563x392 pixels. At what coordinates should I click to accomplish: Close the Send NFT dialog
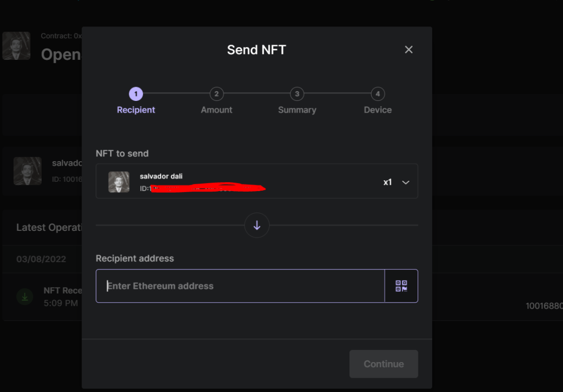point(409,49)
